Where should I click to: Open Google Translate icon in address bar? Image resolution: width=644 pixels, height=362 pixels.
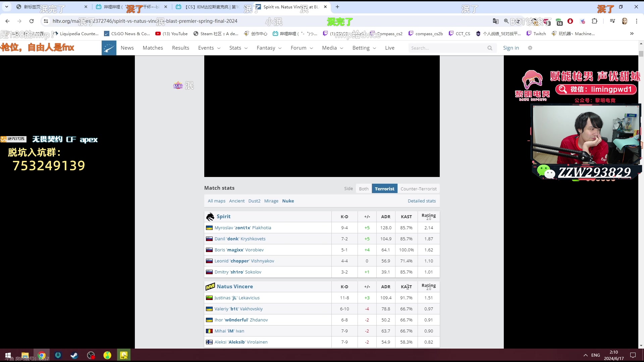[x=495, y=21]
